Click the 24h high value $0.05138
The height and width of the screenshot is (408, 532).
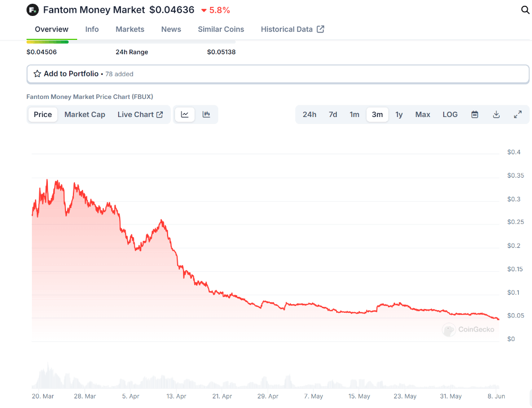221,52
